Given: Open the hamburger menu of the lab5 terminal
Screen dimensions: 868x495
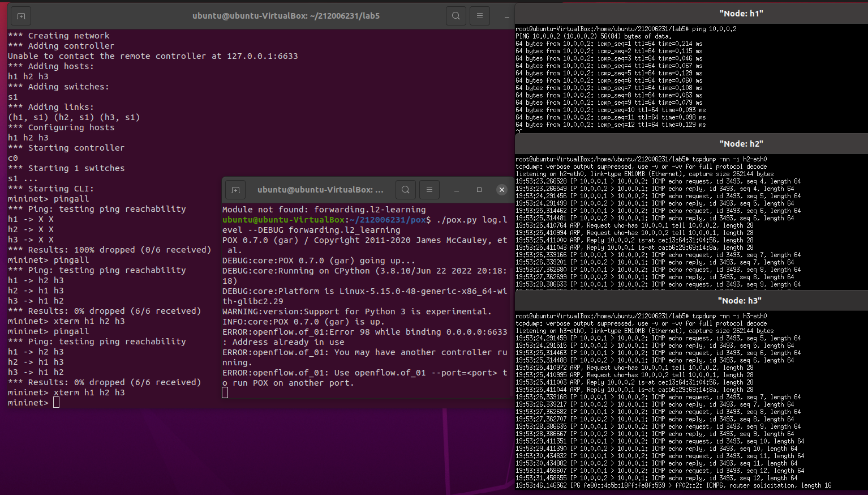Looking at the screenshot, I should click(480, 16).
